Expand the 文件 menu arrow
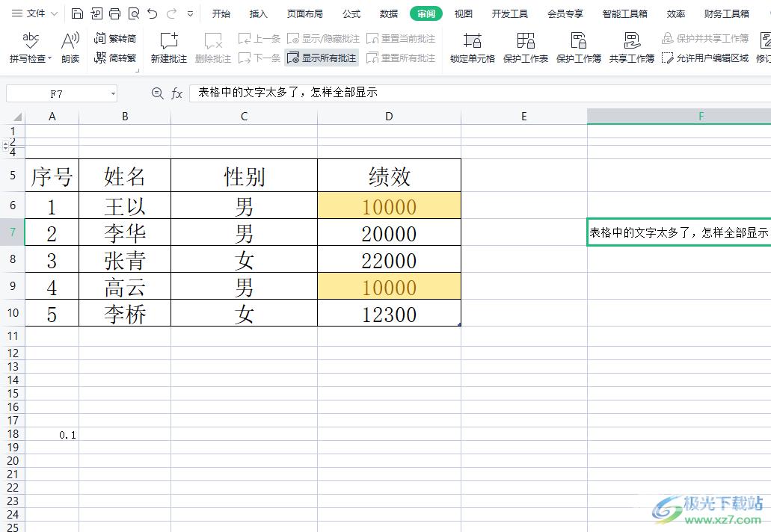771x532 pixels. point(54,14)
